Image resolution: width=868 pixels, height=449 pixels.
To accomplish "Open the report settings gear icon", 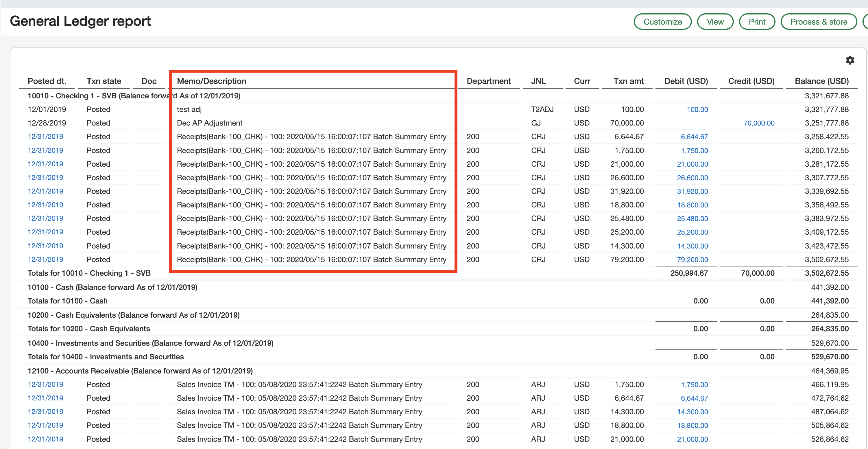I will click(x=850, y=60).
